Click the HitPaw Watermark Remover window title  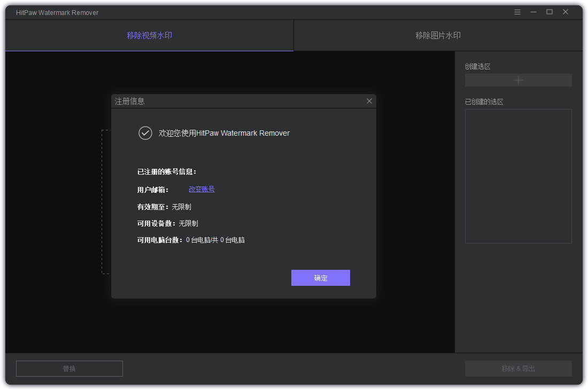coord(57,13)
